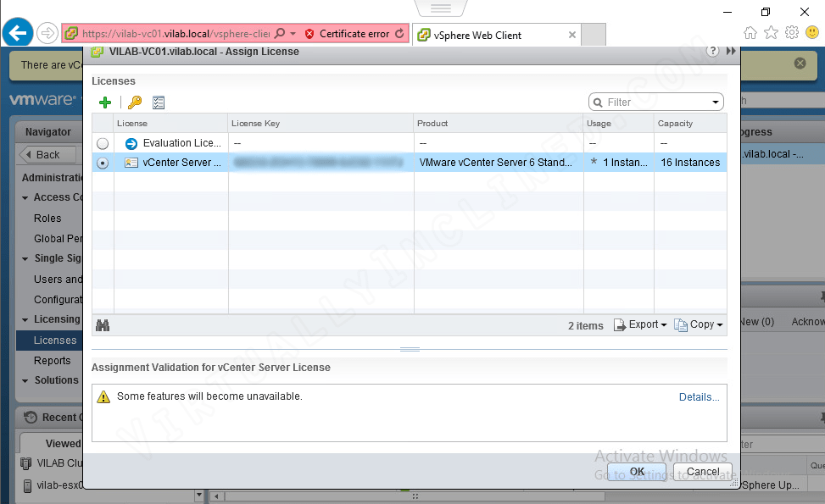This screenshot has width=825, height=504.
Task: Click the browser Home icon
Action: [x=751, y=32]
